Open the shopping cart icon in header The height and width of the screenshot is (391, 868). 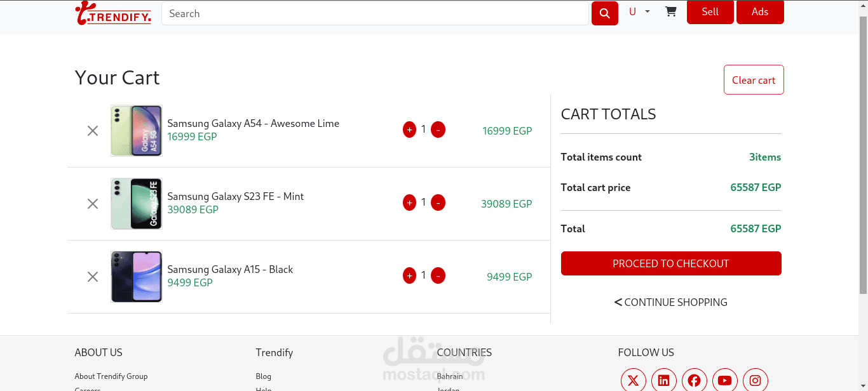(x=670, y=11)
